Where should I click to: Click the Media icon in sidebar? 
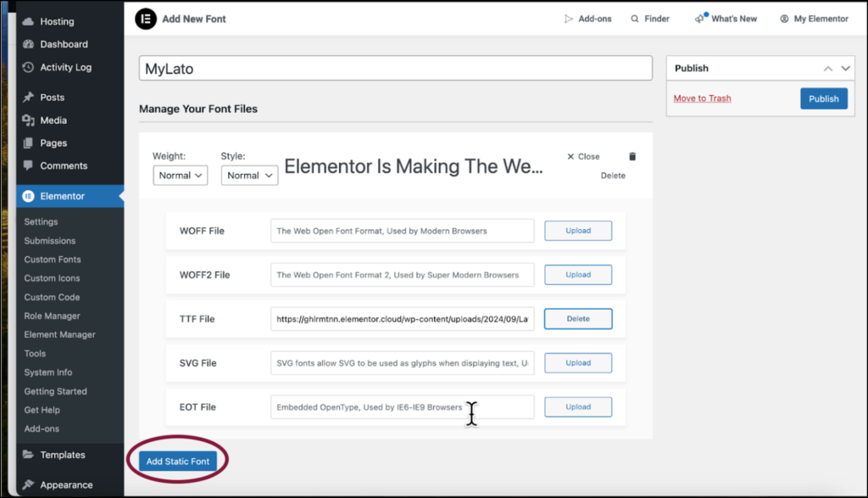[28, 120]
